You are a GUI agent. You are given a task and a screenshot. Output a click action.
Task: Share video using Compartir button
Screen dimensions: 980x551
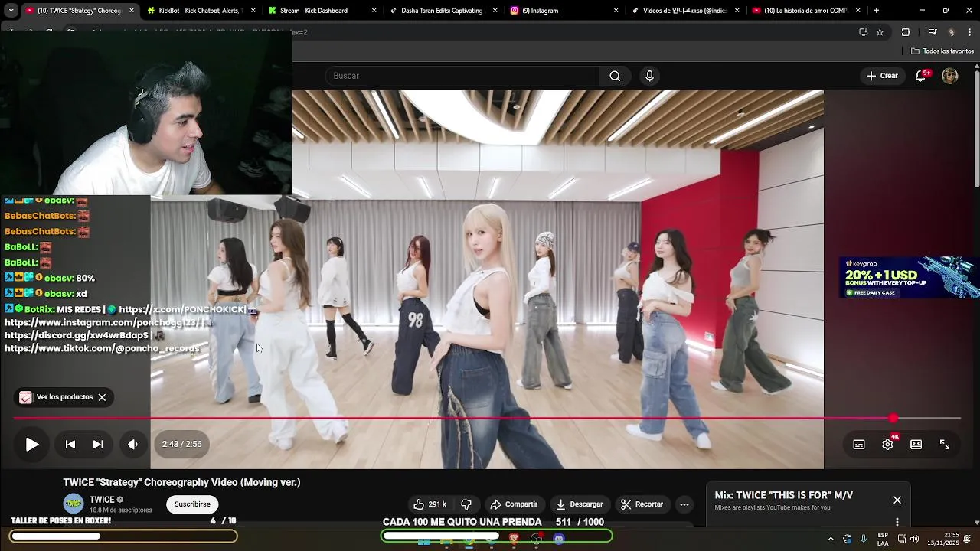(x=514, y=504)
